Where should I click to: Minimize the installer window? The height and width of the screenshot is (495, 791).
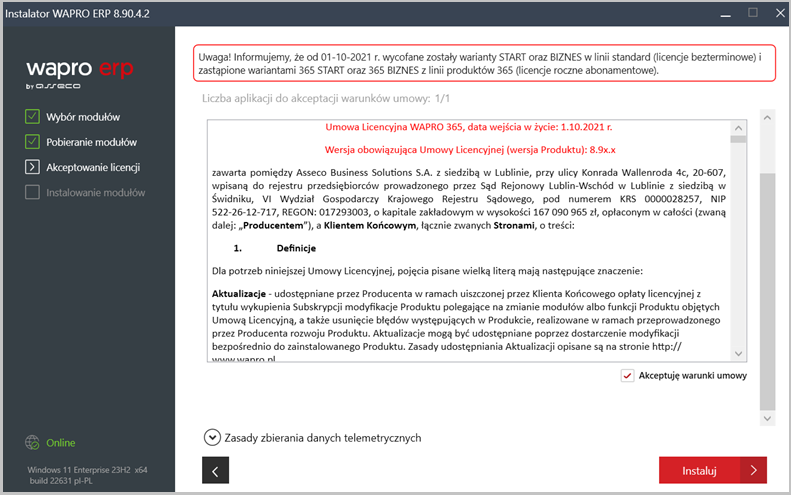coord(725,14)
